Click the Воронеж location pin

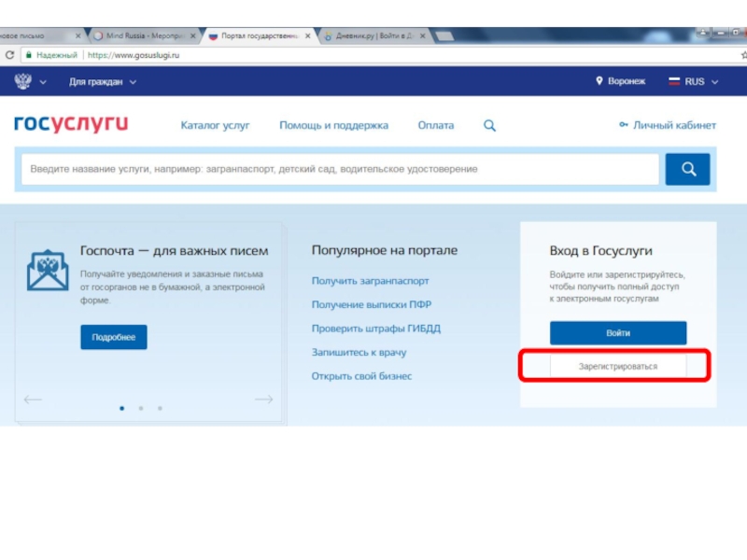[x=599, y=81]
